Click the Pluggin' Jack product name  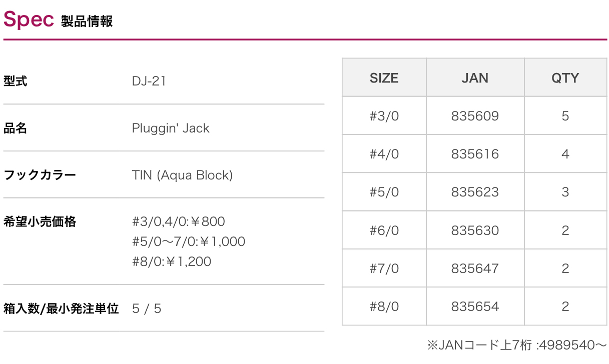tap(171, 128)
